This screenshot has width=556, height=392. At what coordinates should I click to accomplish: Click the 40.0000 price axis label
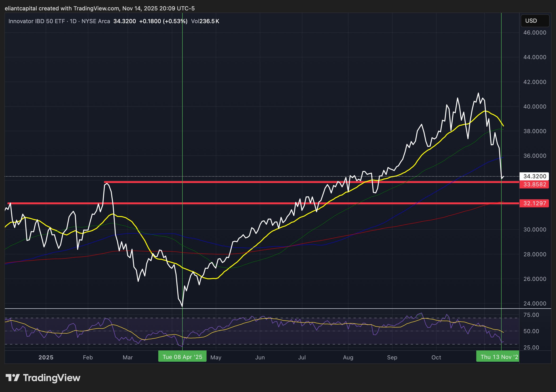click(x=534, y=107)
